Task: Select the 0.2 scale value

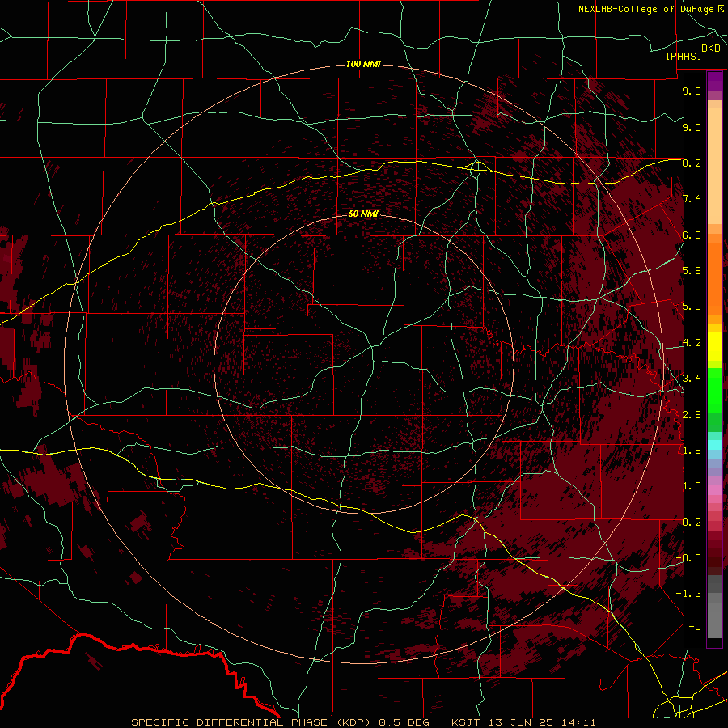Action: point(692,523)
